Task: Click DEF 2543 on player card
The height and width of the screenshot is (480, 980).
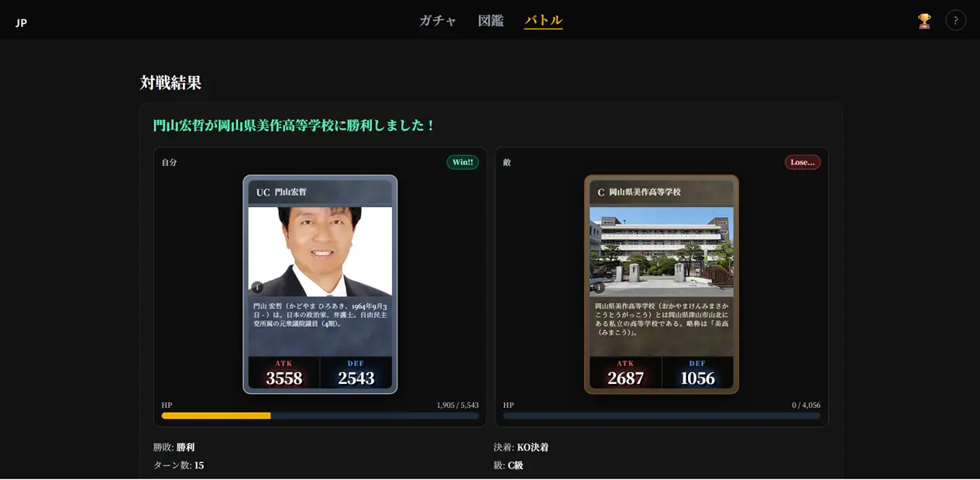Action: (356, 373)
